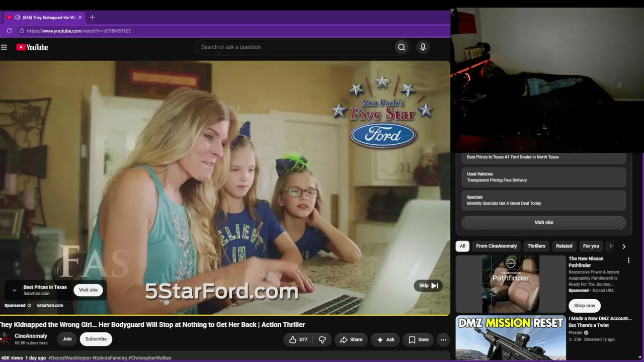Select the 'Thrillers' filter chip
644x362 pixels.
tap(536, 246)
